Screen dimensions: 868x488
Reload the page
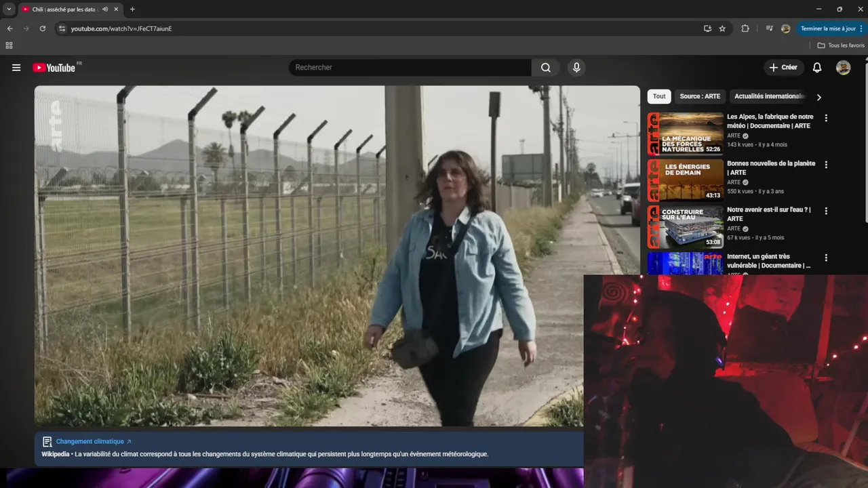(x=43, y=28)
